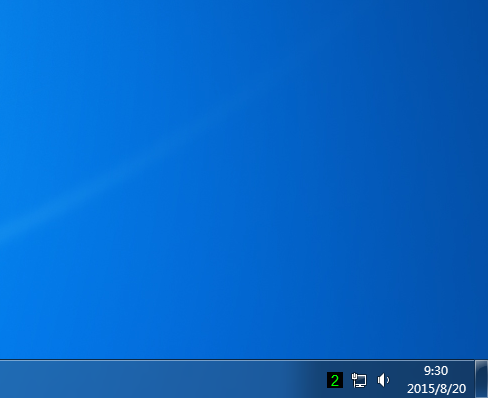Open the wired network connection tray icon
Screen dimensions: 488x398
359,380
